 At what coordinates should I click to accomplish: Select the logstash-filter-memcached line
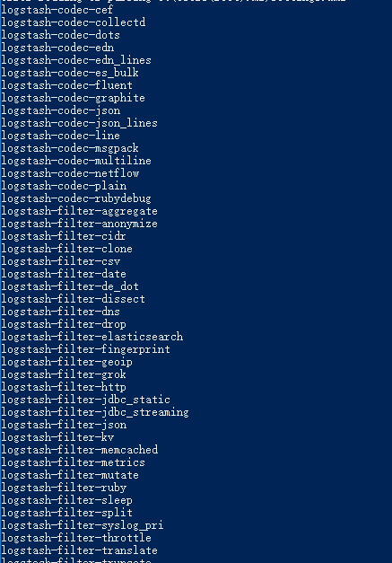point(80,450)
